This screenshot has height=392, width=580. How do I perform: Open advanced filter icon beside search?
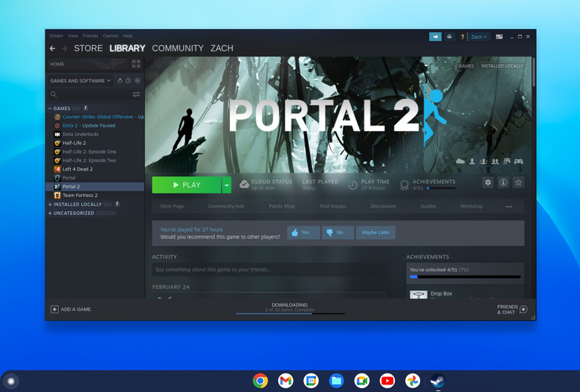pos(136,94)
